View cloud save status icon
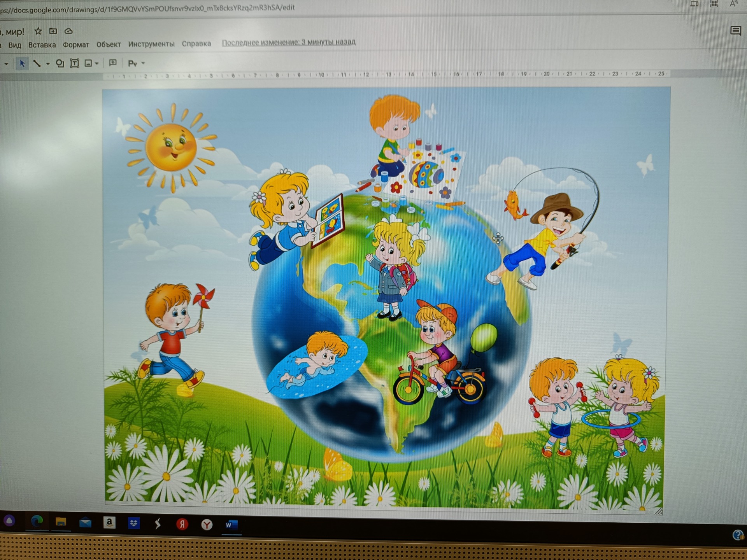 pyautogui.click(x=68, y=31)
